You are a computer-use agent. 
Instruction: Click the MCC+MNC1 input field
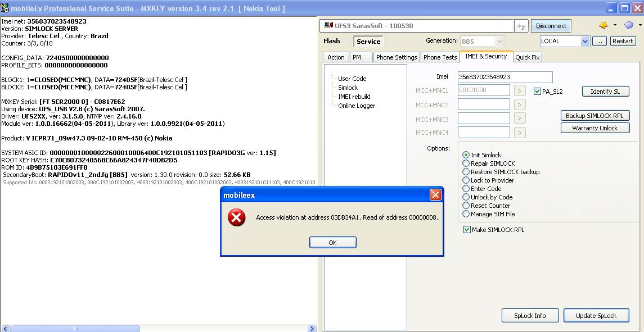(x=484, y=90)
